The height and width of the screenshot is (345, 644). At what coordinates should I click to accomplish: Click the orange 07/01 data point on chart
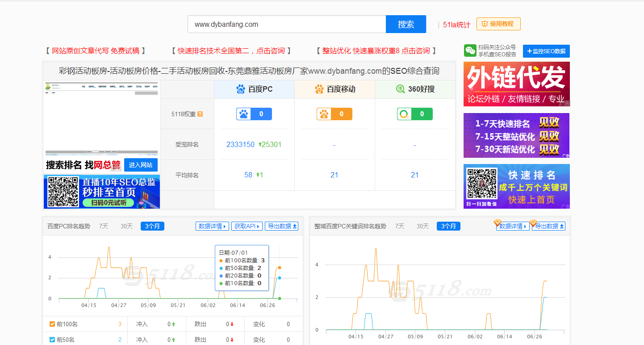tap(280, 267)
